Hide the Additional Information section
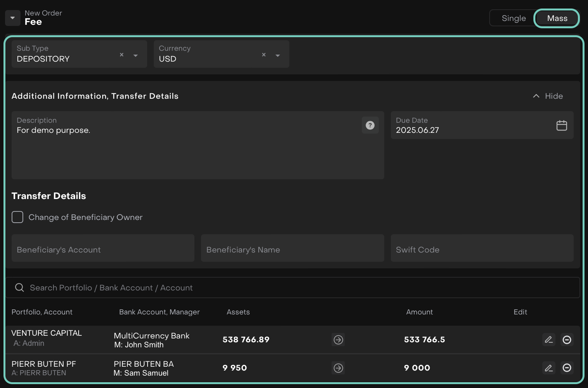588x388 pixels. pos(548,96)
